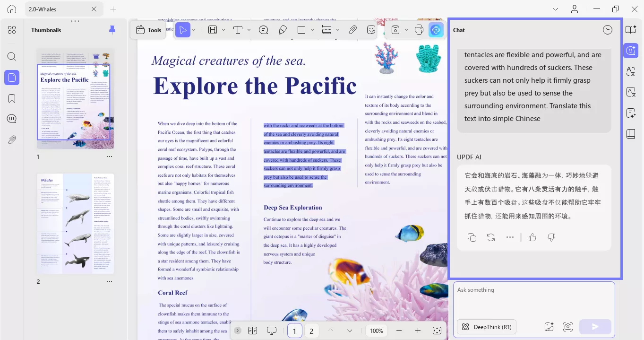This screenshot has height=340, width=644.
Task: Select the Highlight text tool
Action: point(213,30)
